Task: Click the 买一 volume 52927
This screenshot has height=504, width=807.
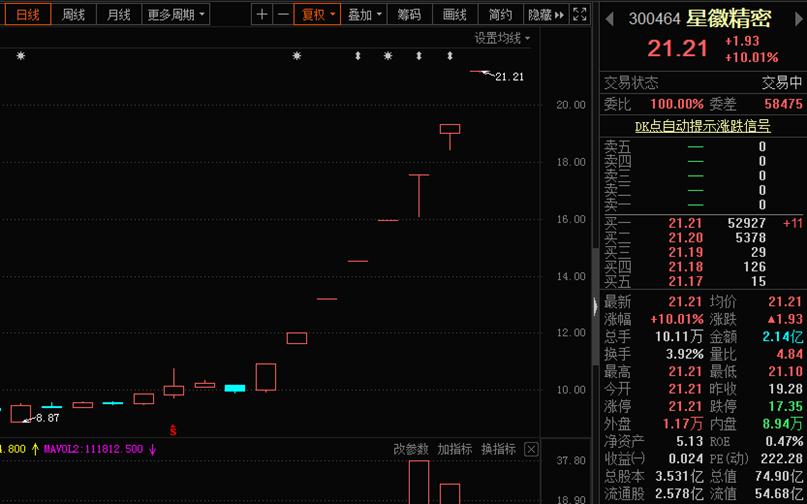Action: pos(747,223)
